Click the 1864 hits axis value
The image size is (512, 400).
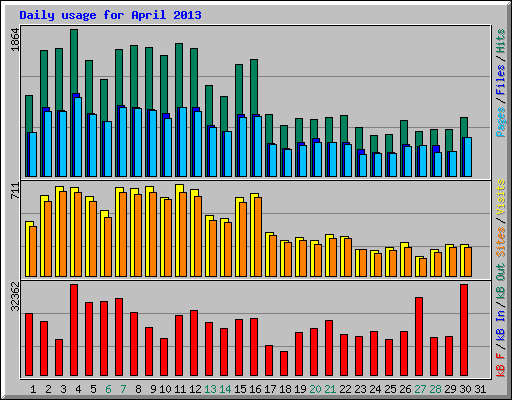pos(15,40)
